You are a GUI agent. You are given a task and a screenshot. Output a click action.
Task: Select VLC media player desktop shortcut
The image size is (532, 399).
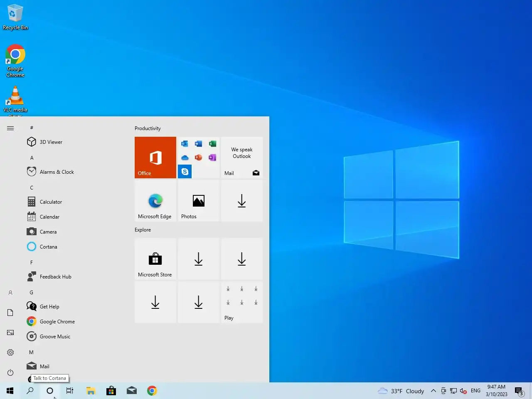point(15,101)
